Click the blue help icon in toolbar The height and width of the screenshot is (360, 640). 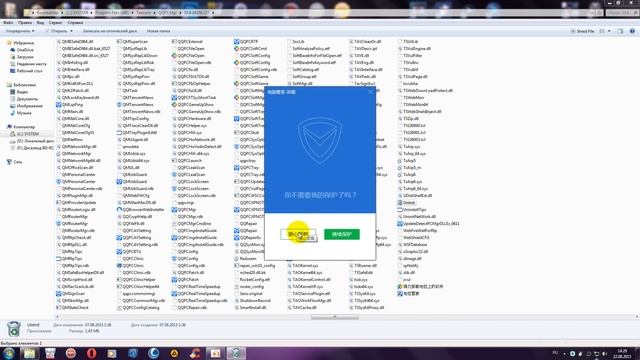pos(632,31)
